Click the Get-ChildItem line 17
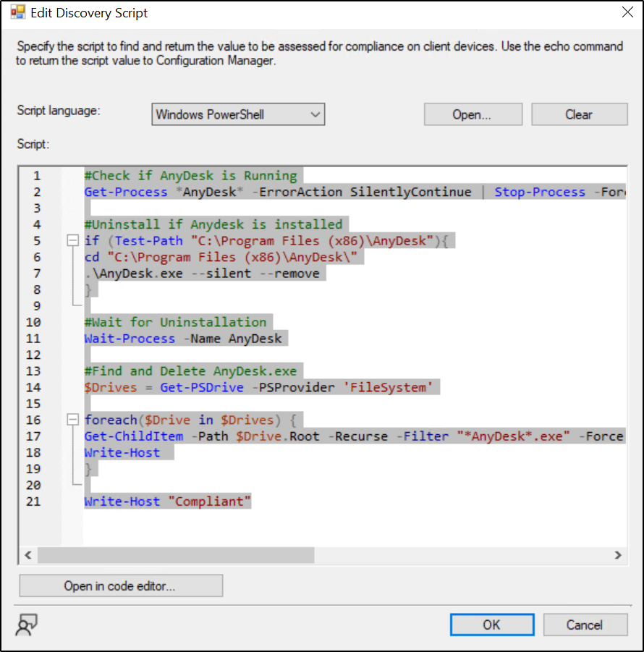This screenshot has height=652, width=644. pyautogui.click(x=355, y=436)
